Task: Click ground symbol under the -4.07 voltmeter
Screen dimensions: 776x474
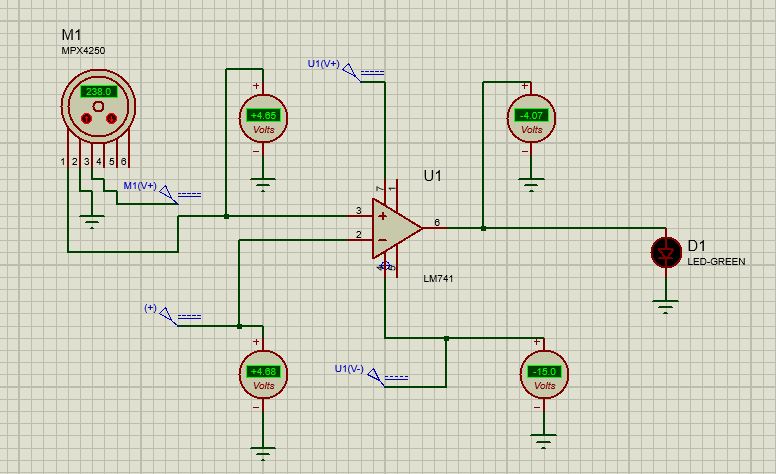Action: tap(531, 184)
